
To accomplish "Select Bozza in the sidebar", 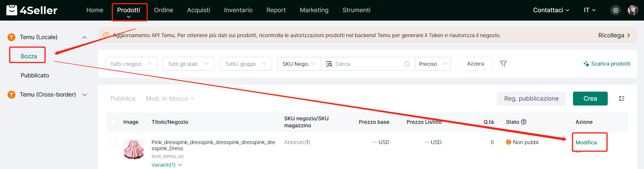I will pos(29,56).
